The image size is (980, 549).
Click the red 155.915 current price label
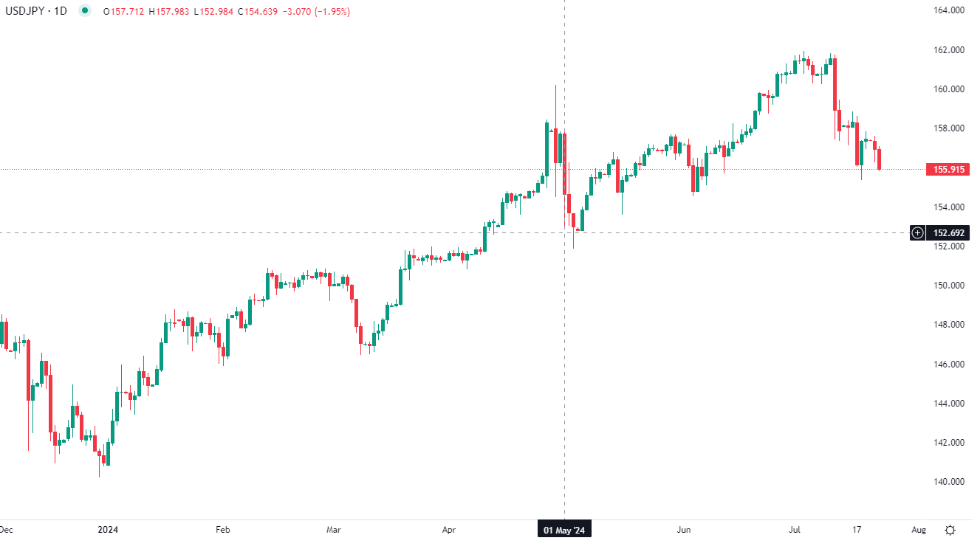(948, 169)
